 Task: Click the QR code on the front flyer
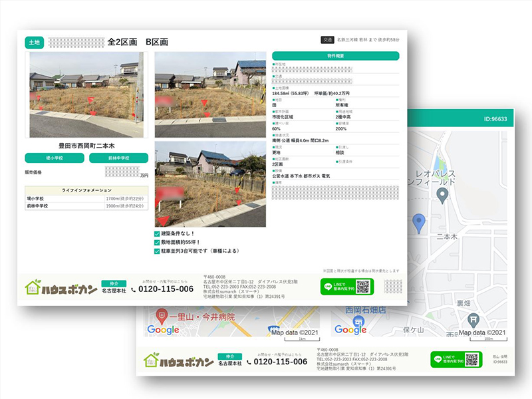point(362,287)
